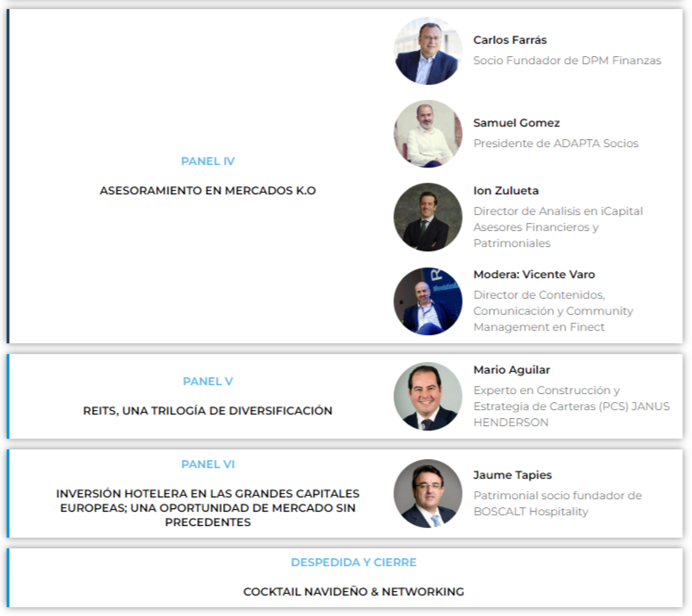
Task: Select the text Modera: Vicente Varo
Action: pos(534,275)
